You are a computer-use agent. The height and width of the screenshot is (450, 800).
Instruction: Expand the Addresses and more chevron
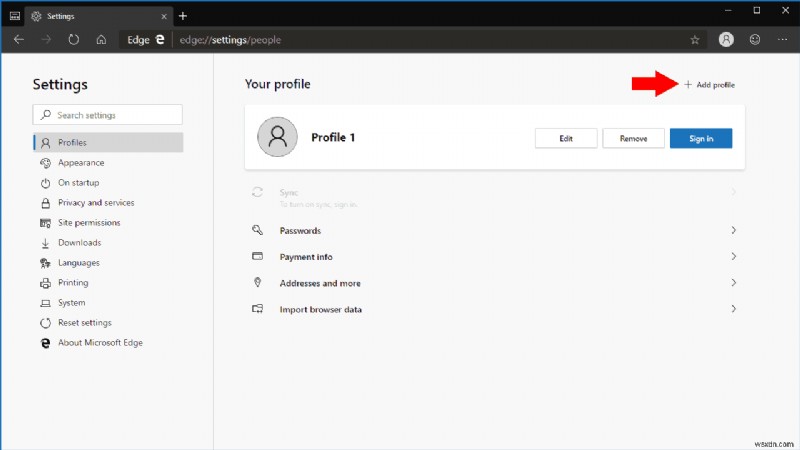[733, 283]
